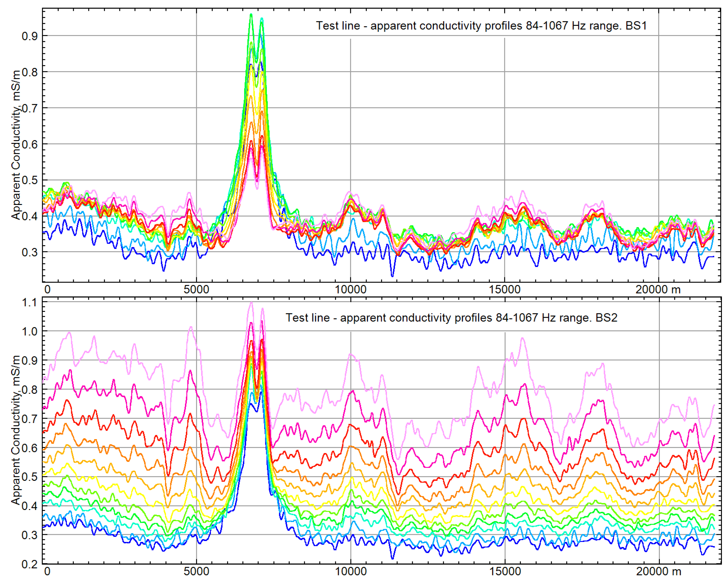Click the BS2 chart 'Apparent Conductivity, mS/m' axis label
Screen dimensions: 728x582
pos(16,430)
